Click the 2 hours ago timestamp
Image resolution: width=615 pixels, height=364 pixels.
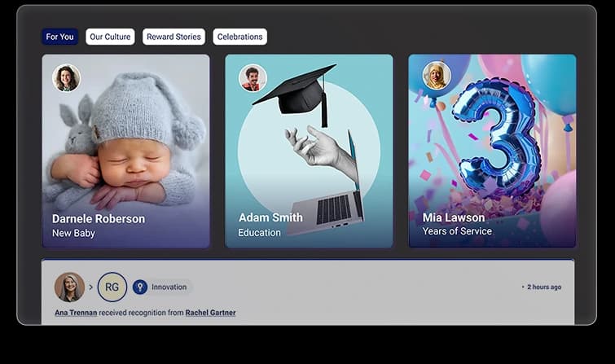point(543,287)
